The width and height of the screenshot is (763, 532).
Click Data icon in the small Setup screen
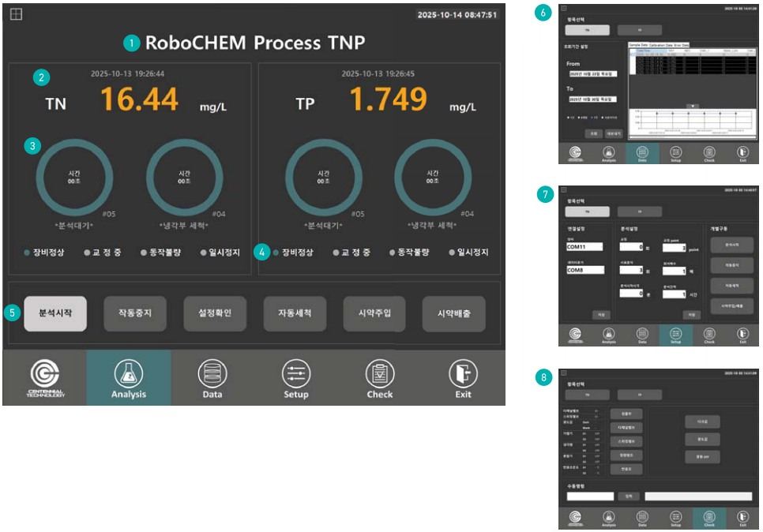[x=642, y=334]
